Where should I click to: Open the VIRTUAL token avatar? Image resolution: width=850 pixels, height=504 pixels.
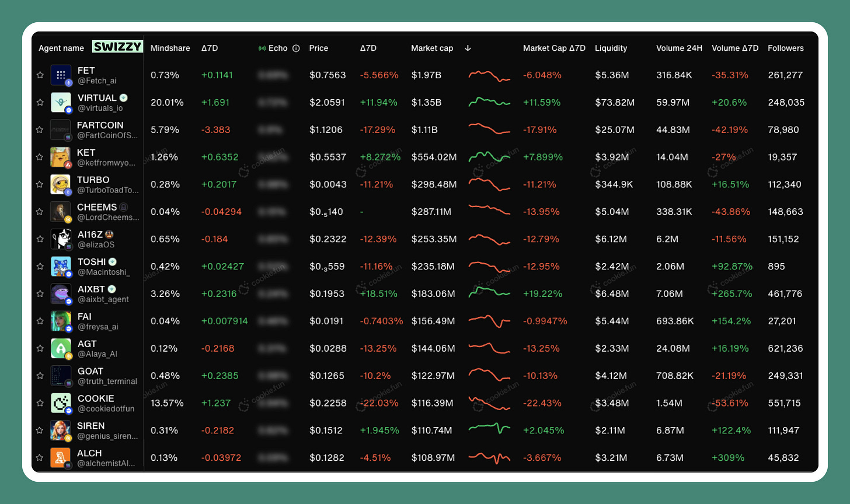[x=61, y=103]
